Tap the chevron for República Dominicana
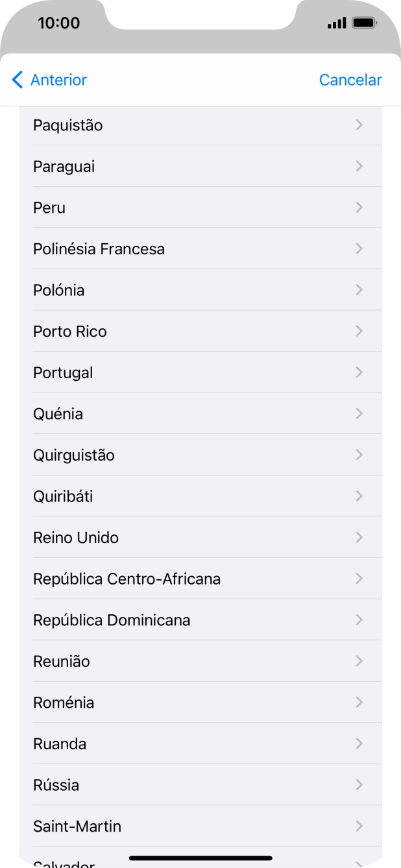Image resolution: width=401 pixels, height=868 pixels. click(x=359, y=620)
